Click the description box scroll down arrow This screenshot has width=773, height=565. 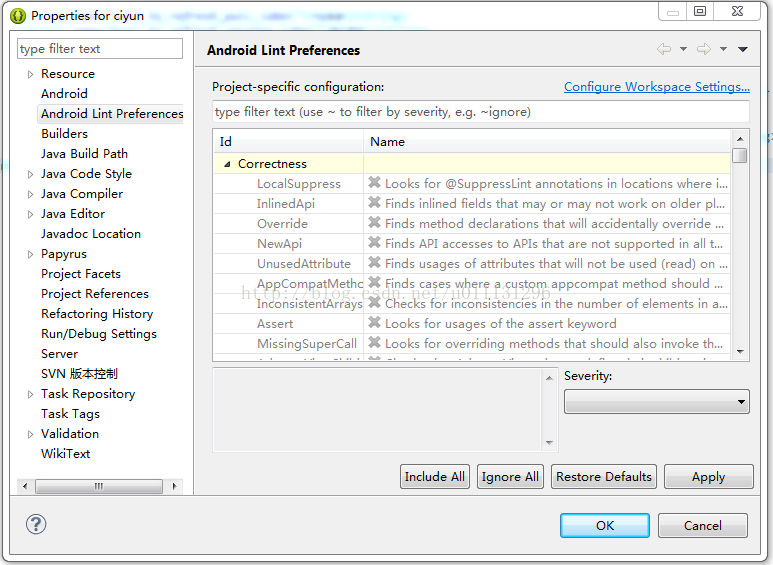click(x=549, y=443)
